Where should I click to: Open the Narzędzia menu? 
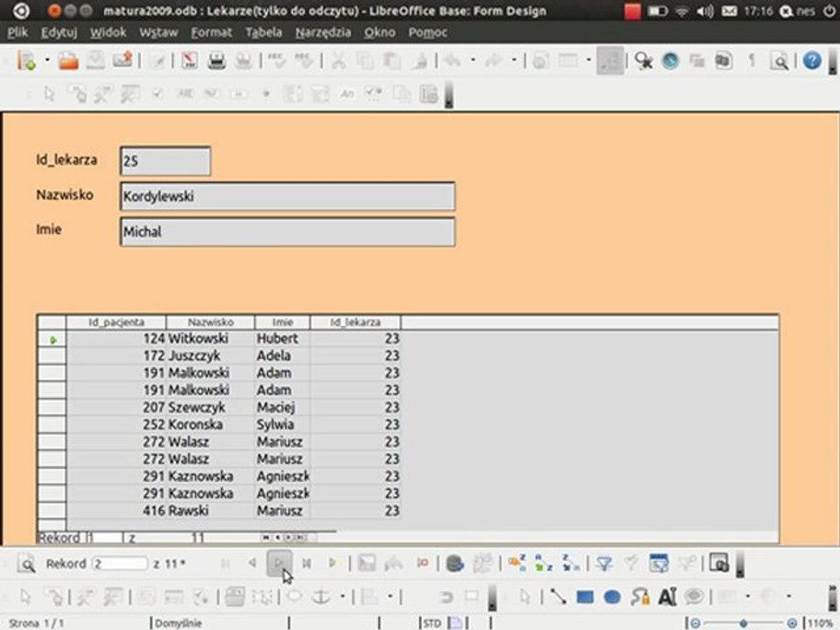(x=323, y=32)
